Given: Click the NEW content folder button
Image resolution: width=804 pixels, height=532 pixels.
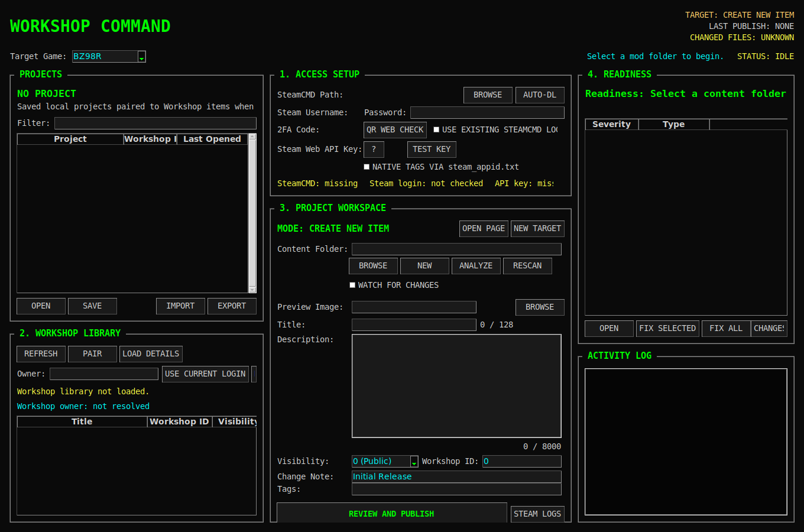Looking at the screenshot, I should tap(424, 265).
